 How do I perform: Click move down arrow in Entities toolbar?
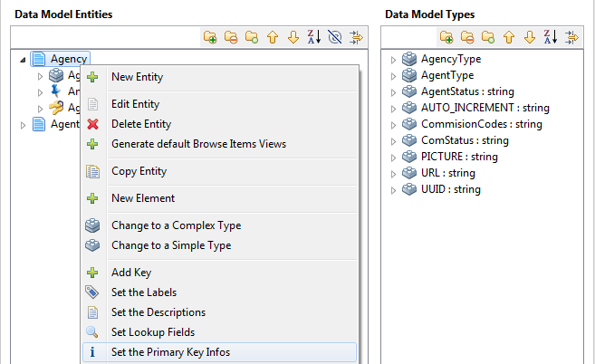(293, 37)
